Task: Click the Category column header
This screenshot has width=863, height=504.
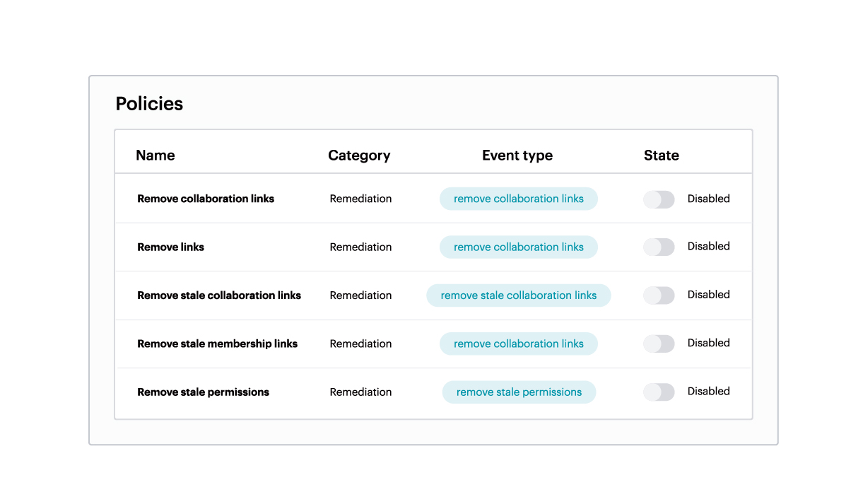Action: [358, 156]
